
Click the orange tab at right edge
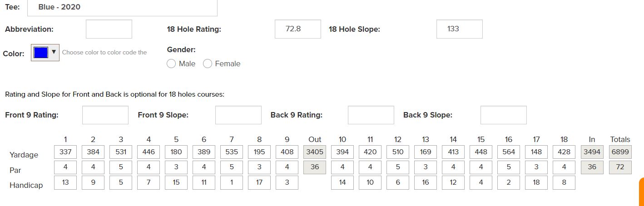641,191
